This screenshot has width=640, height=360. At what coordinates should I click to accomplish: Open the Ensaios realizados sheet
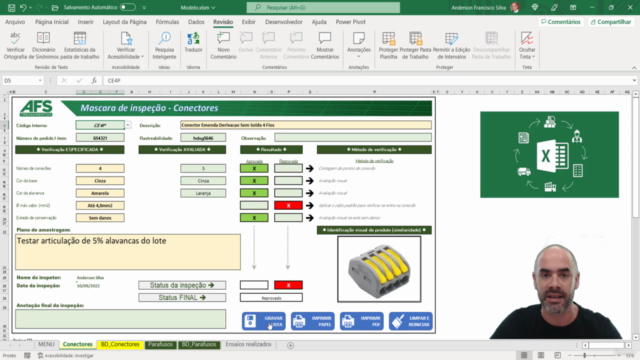point(248,344)
